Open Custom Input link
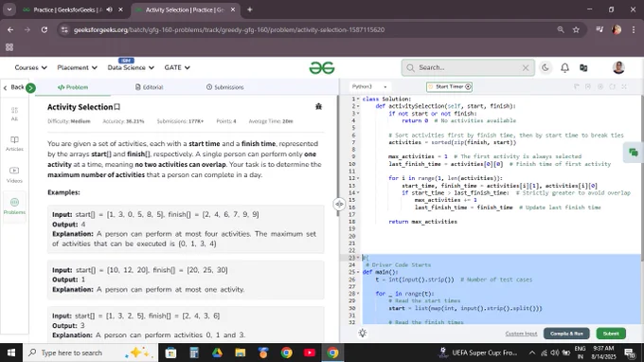 521,334
